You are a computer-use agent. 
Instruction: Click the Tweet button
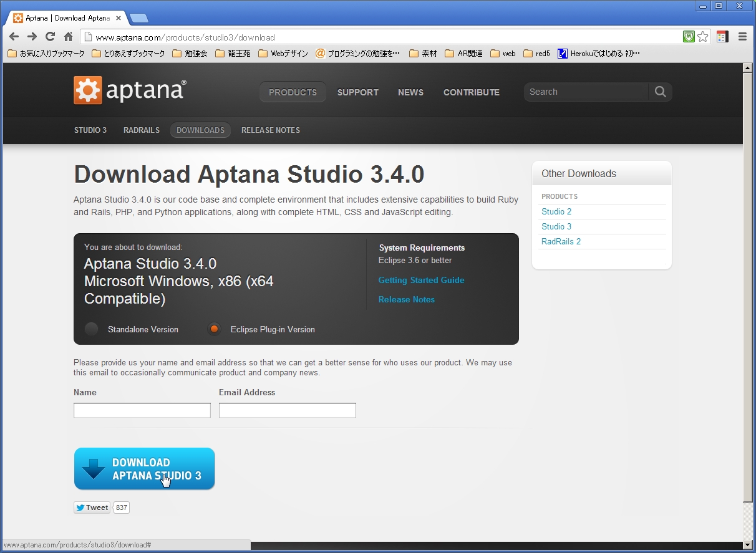(x=92, y=507)
